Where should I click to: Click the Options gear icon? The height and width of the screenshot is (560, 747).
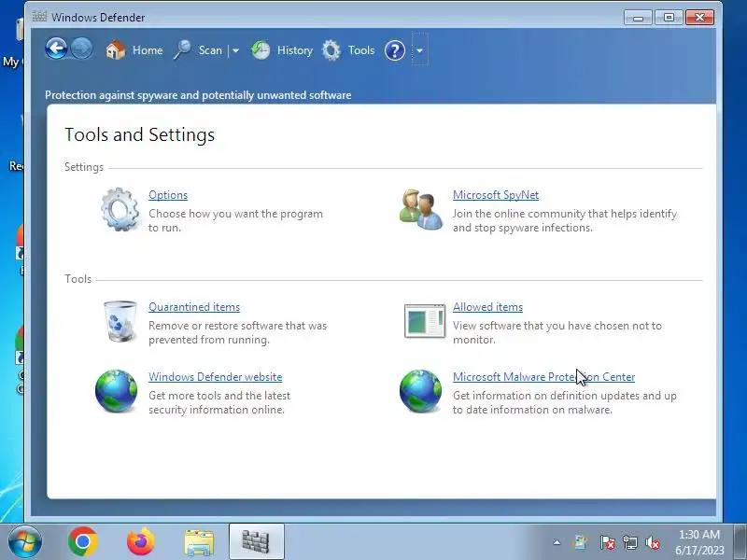pyautogui.click(x=120, y=209)
